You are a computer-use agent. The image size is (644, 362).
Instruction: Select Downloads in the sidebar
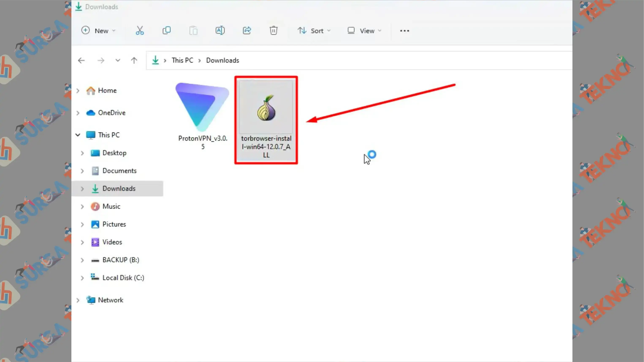(118, 188)
